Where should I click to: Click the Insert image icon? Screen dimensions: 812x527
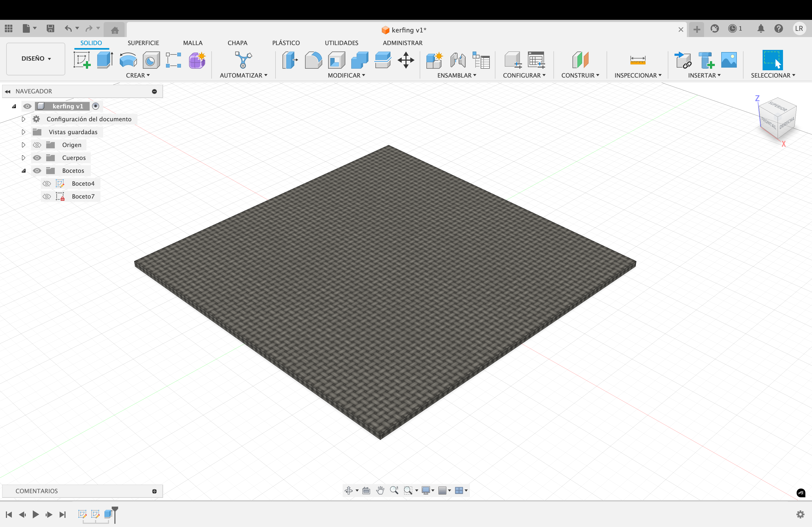[729, 60]
